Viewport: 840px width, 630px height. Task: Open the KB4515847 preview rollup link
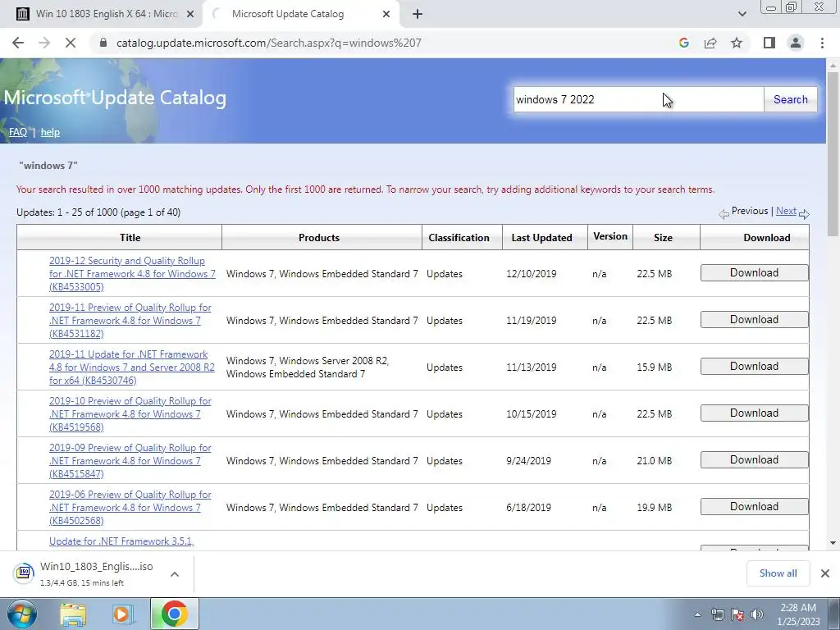click(x=130, y=461)
